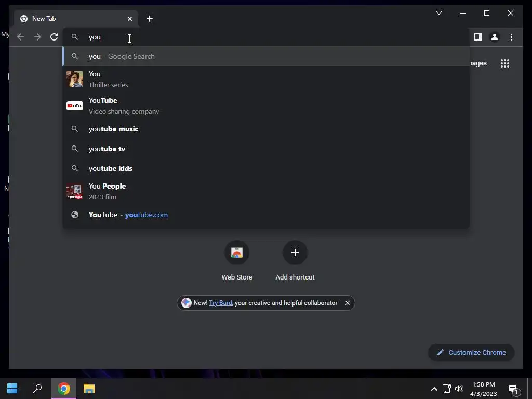
Task: Click the Bard promo sparkle icon
Action: [x=187, y=303]
